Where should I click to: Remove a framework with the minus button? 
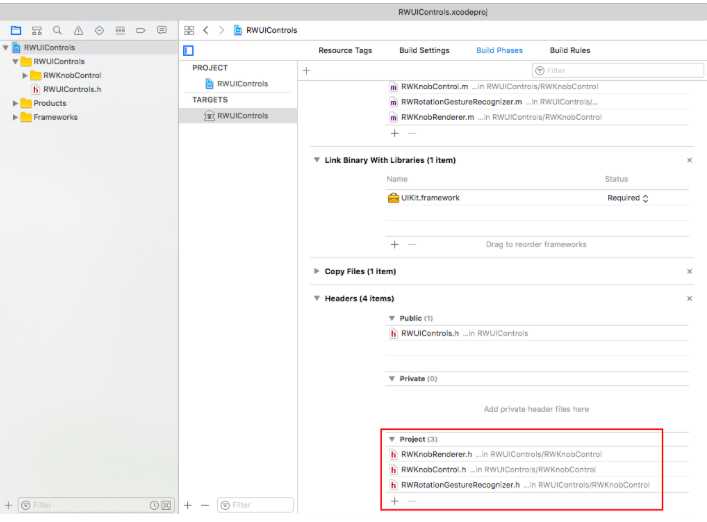(412, 244)
